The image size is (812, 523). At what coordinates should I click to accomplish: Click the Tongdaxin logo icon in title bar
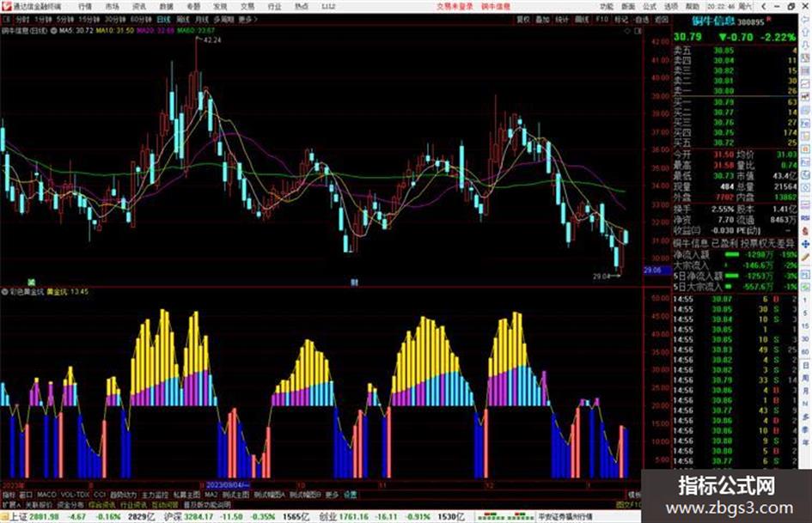(6, 7)
